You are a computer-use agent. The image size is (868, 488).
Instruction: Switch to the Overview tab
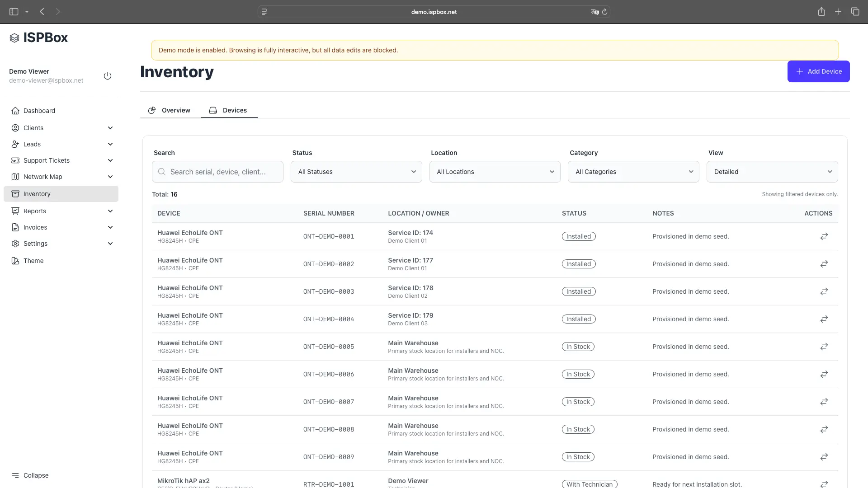pos(170,110)
